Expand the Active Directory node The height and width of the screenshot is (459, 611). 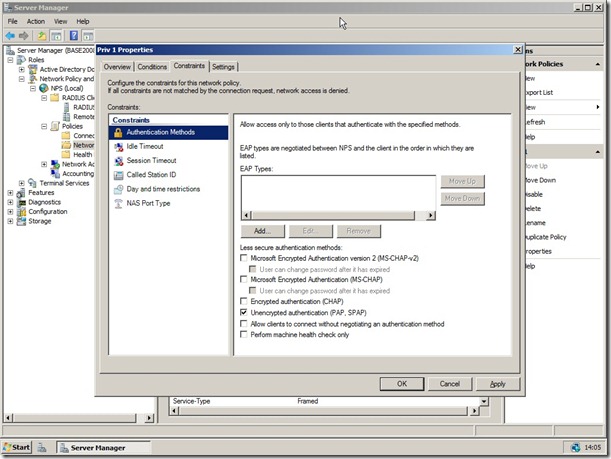[x=22, y=70]
